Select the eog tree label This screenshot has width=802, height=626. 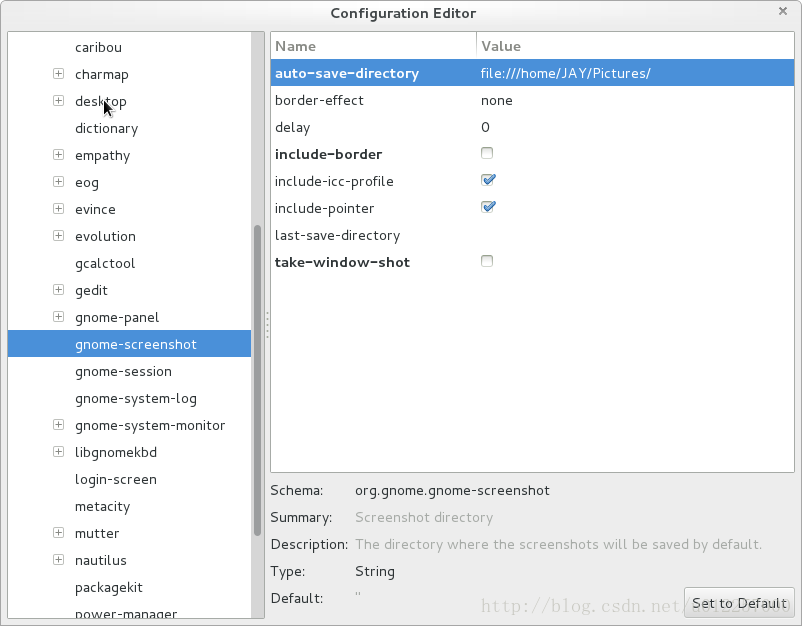(87, 183)
